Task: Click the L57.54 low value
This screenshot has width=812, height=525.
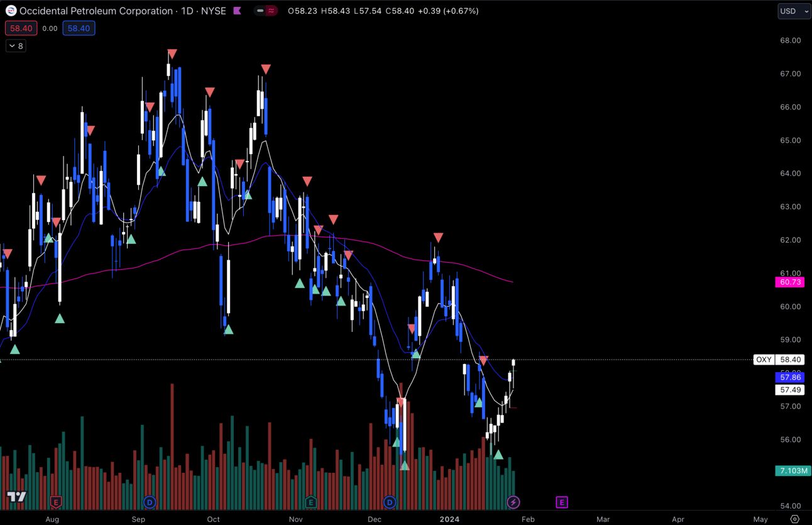Action: click(366, 11)
